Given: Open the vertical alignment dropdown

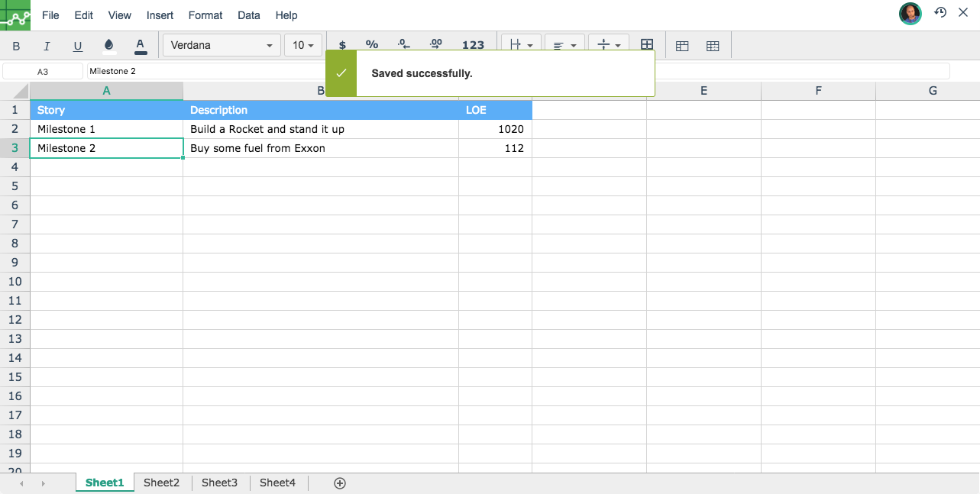Looking at the screenshot, I should click(x=608, y=46).
